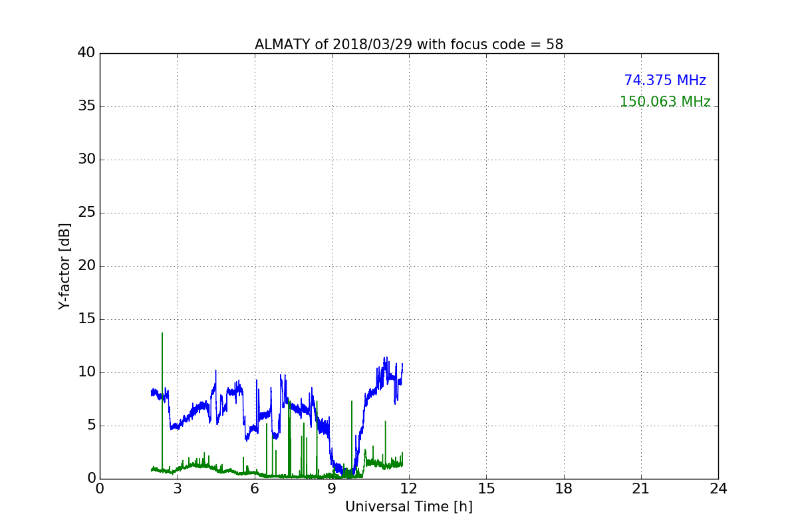Click the x-axis tick label 24
This screenshot has width=798, height=532.
pos(718,489)
